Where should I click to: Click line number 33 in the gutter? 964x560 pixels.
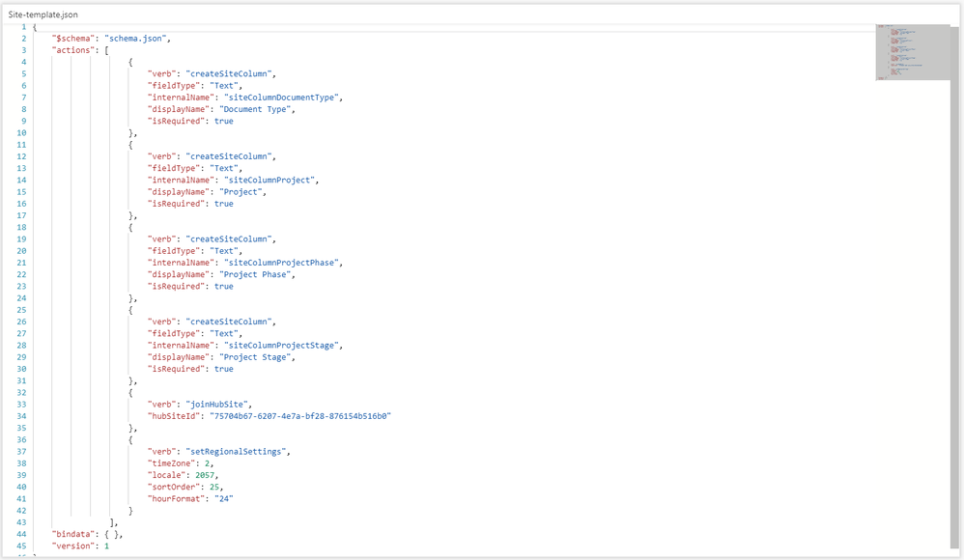[x=20, y=404]
